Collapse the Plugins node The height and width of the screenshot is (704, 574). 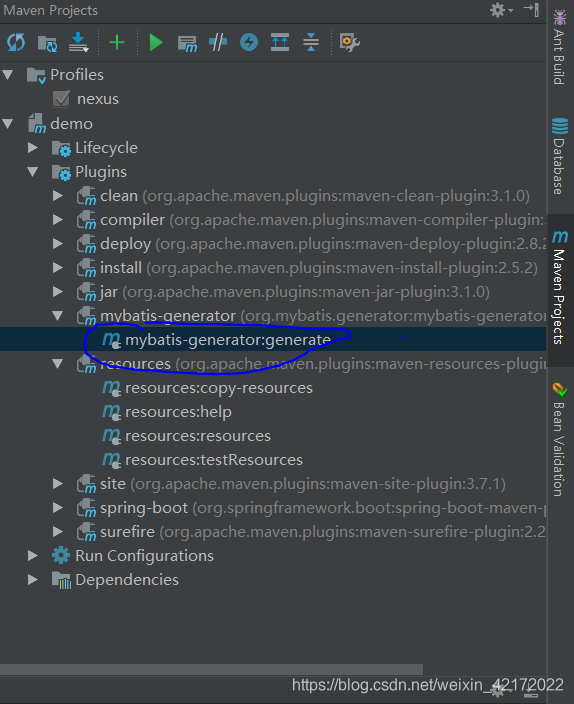(x=33, y=172)
